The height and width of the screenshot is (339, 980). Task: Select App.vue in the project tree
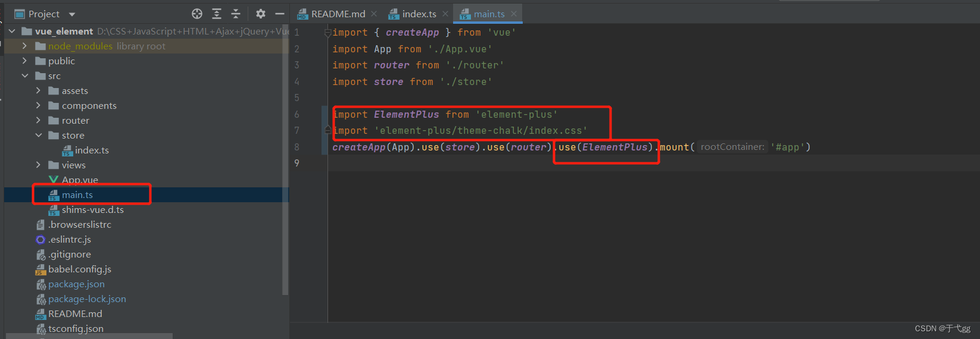(x=146, y=180)
